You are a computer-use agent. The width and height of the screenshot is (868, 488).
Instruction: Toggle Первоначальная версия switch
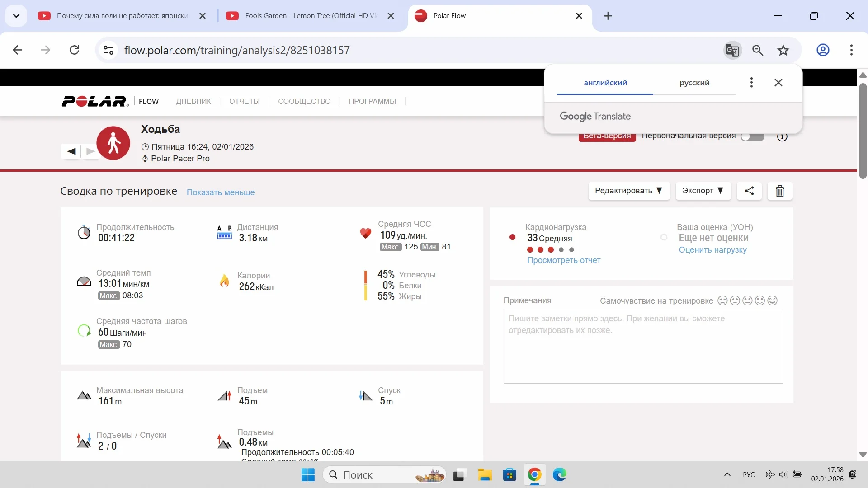coord(752,136)
